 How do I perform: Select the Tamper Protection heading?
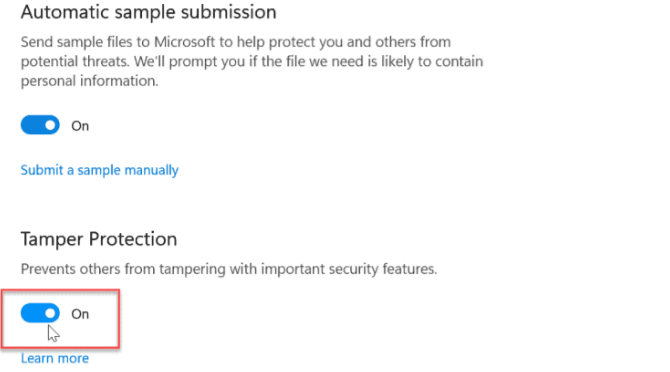pyautogui.click(x=99, y=239)
